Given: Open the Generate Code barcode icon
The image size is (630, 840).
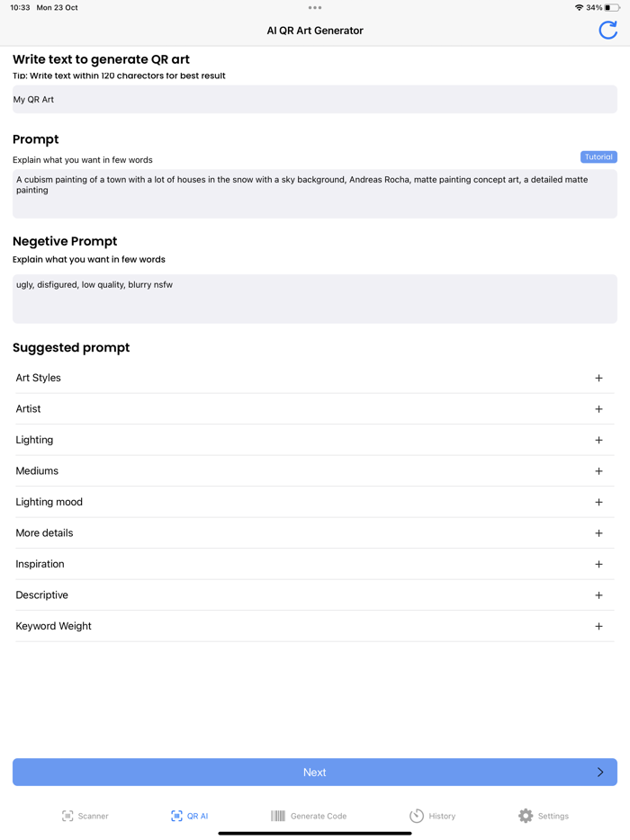Looking at the screenshot, I should [x=278, y=816].
